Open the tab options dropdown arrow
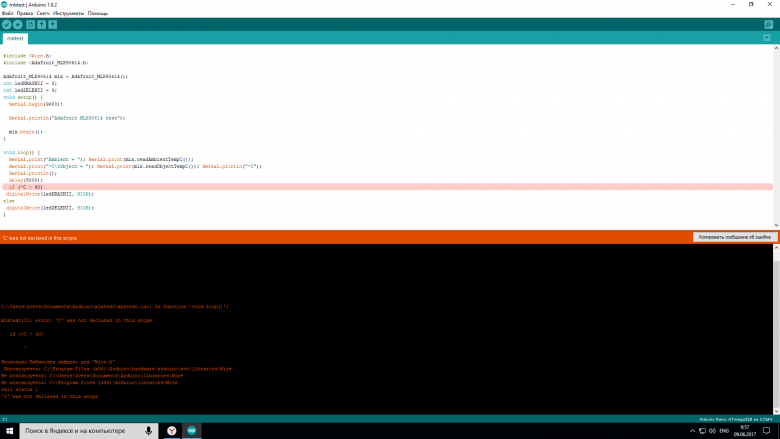 [767, 38]
